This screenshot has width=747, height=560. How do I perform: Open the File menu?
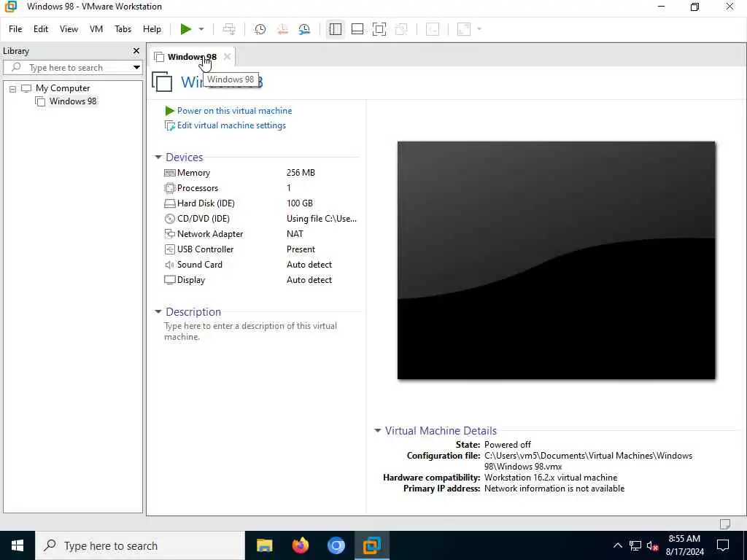15,29
